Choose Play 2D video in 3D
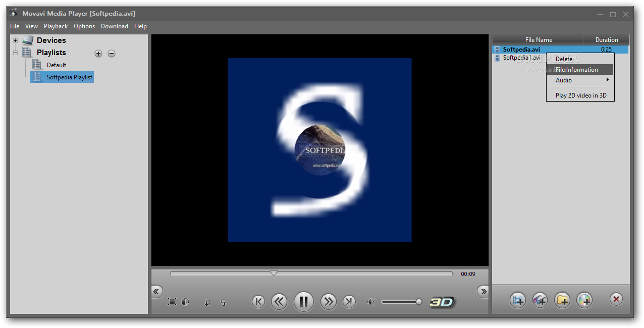The image size is (644, 328). click(580, 95)
